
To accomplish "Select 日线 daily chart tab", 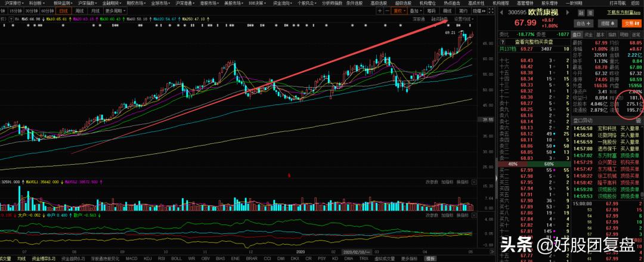I will [x=64, y=11].
